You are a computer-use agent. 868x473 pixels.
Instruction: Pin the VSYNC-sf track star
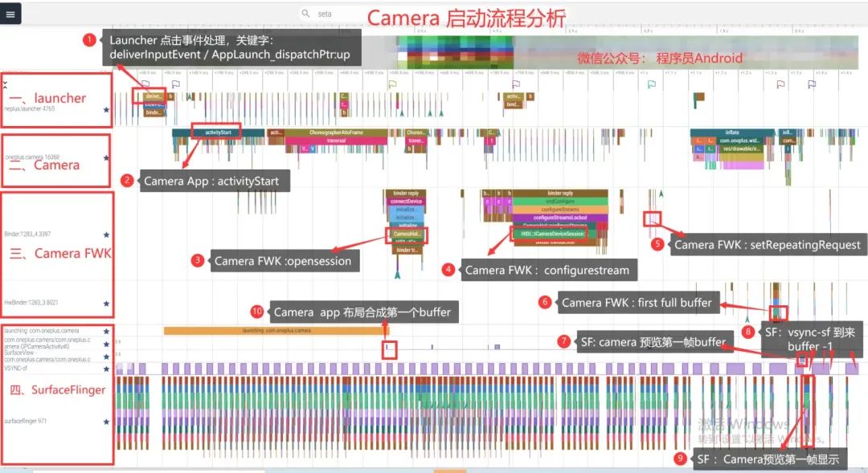[106, 369]
